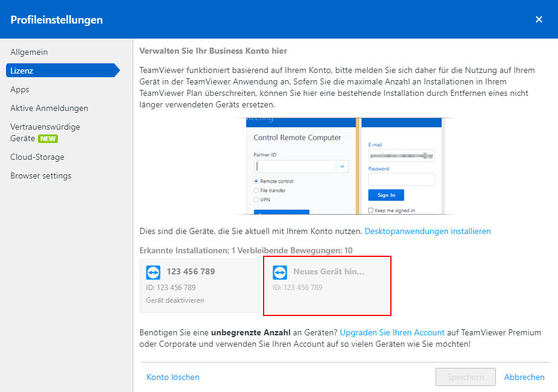The width and height of the screenshot is (558, 392).
Task: Click the Abbrechen link
Action: 524,377
